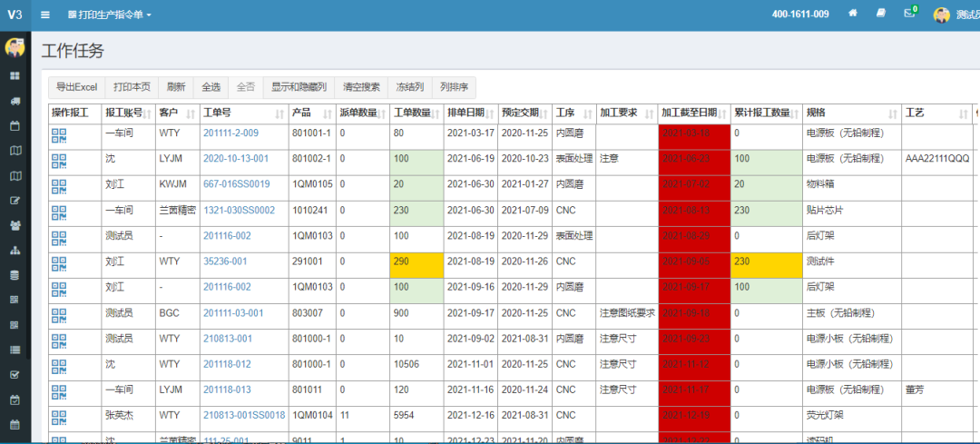Select the 董芳 工艺 cell
The width and height of the screenshot is (980, 444).
click(936, 393)
